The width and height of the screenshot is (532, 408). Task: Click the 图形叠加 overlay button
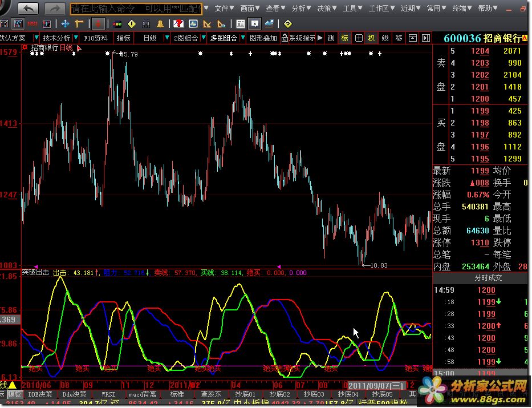click(x=263, y=38)
